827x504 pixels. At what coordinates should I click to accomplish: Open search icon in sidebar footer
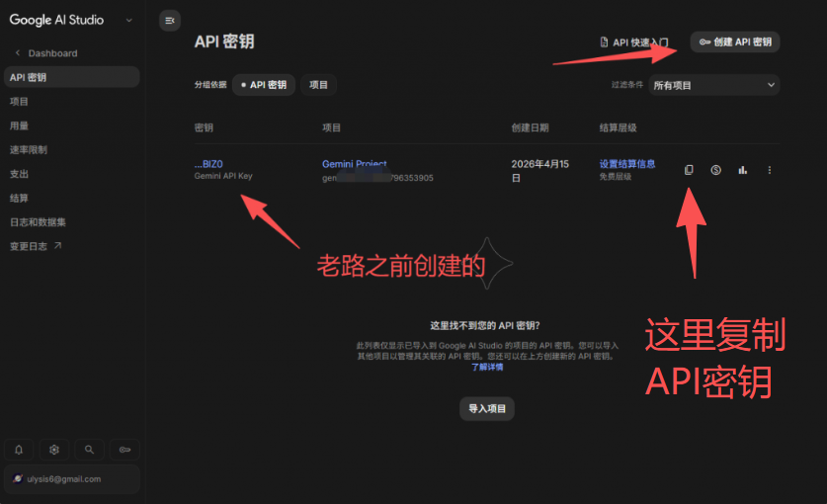coord(89,450)
